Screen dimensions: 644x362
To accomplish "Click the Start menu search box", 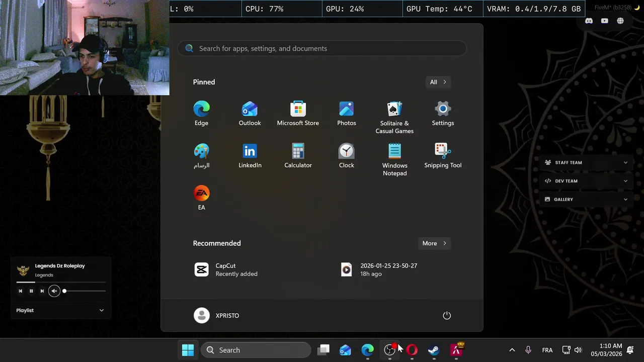I will coord(322,48).
